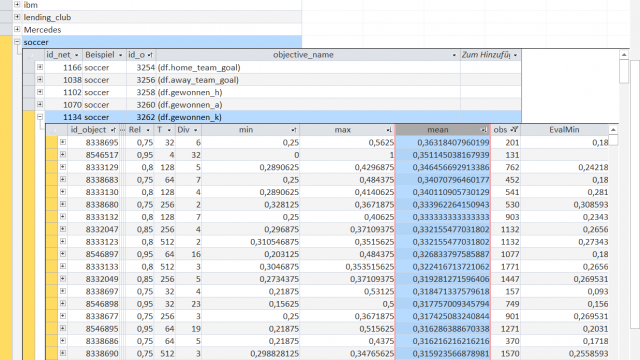The width and height of the screenshot is (640, 360).
Task: Select EvalMin cell 0,2558593
Action: point(565,353)
